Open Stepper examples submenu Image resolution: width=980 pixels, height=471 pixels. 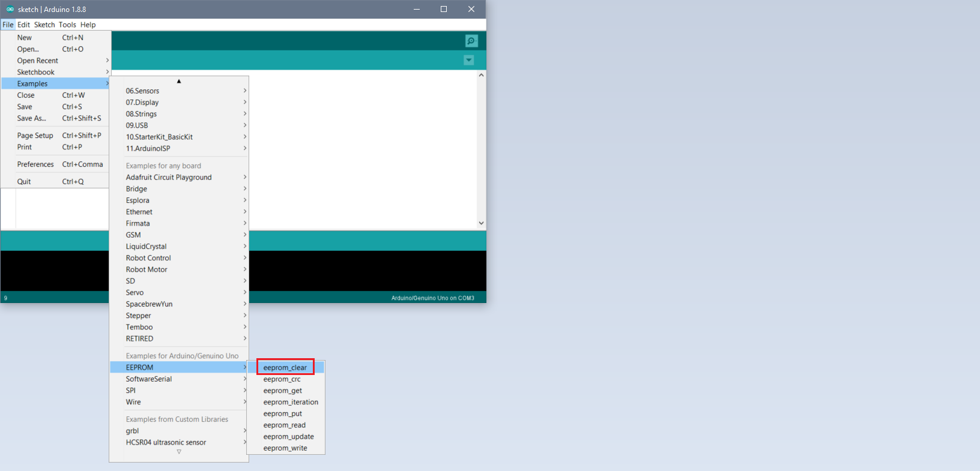(x=179, y=316)
